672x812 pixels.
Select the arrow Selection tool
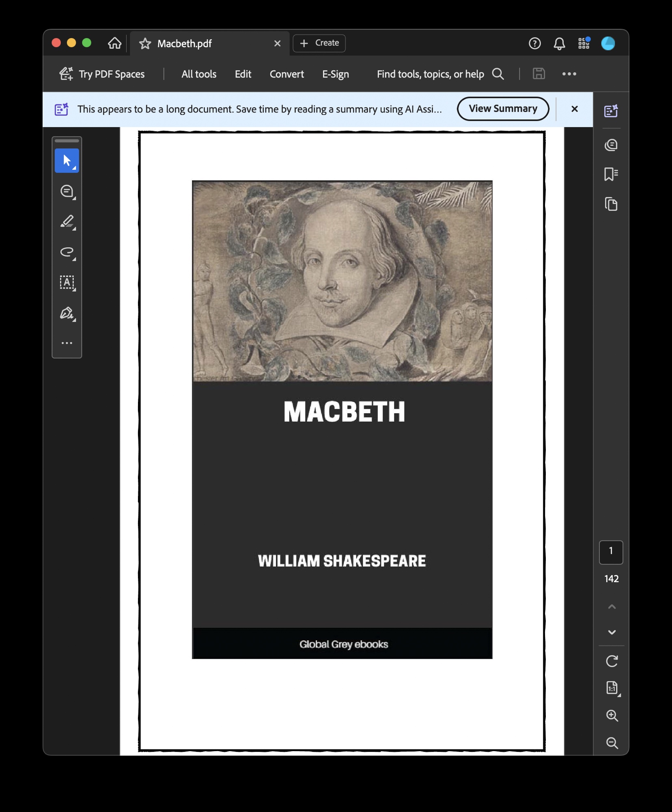(67, 161)
